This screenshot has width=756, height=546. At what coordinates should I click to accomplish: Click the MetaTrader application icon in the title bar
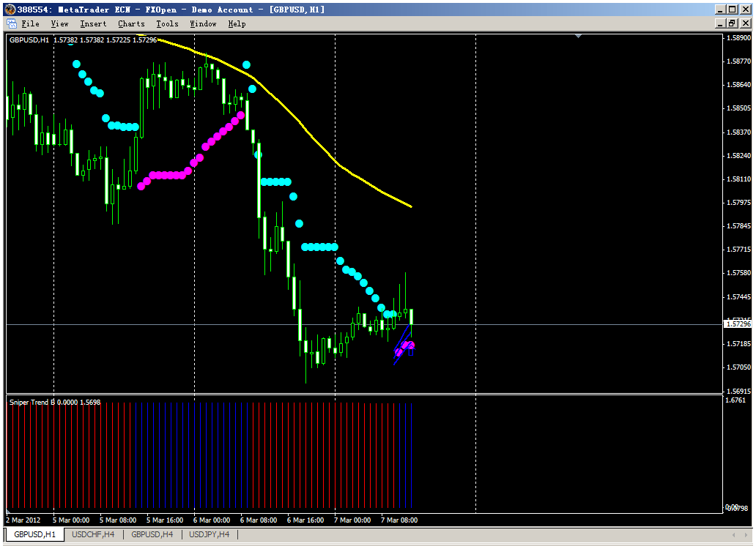(10, 10)
